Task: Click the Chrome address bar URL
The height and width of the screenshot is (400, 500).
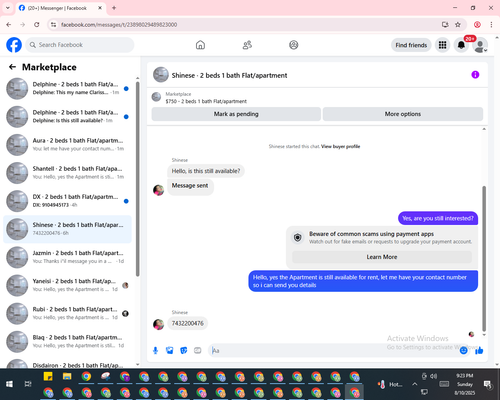Action: coord(119,25)
